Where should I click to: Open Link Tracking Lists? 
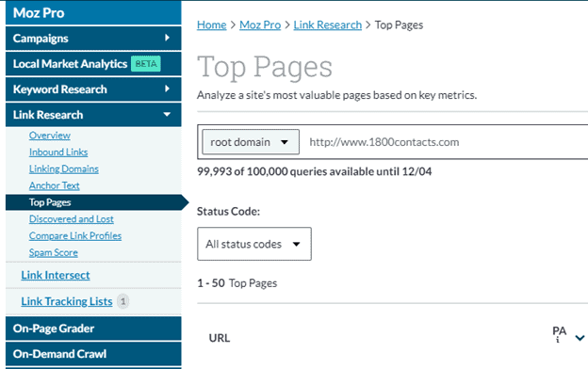[67, 301]
